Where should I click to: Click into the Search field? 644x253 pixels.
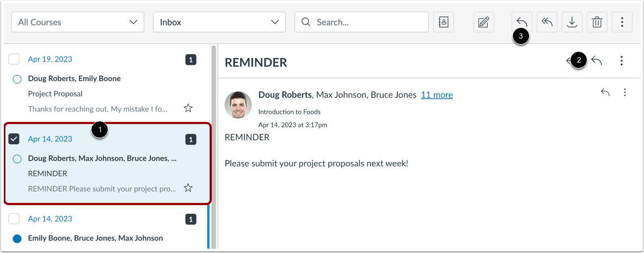pyautogui.click(x=361, y=22)
